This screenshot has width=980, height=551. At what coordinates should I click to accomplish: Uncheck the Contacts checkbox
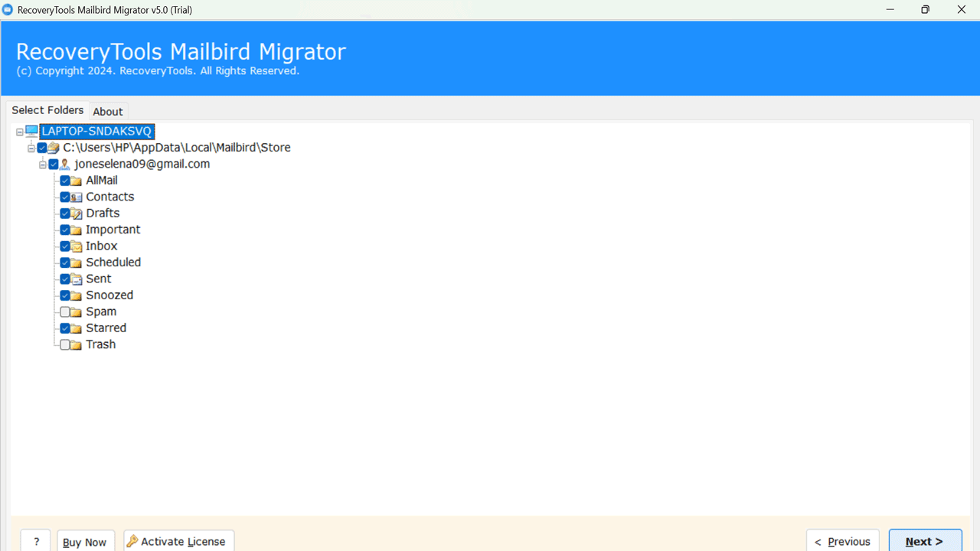(65, 197)
